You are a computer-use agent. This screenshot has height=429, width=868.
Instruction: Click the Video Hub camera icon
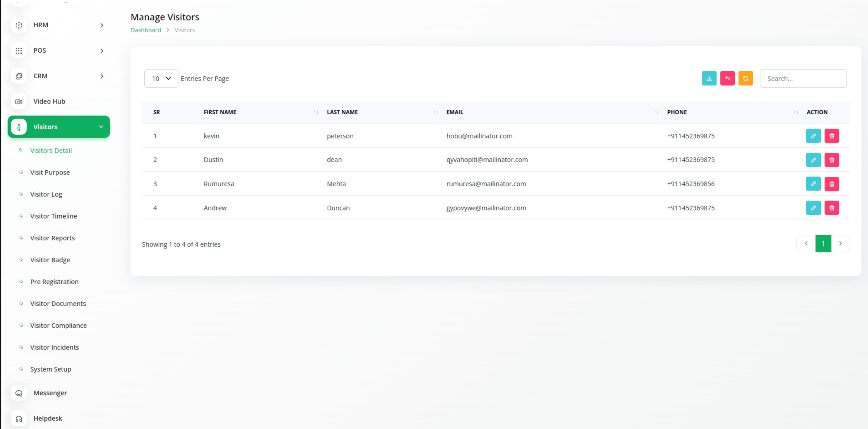[19, 102]
